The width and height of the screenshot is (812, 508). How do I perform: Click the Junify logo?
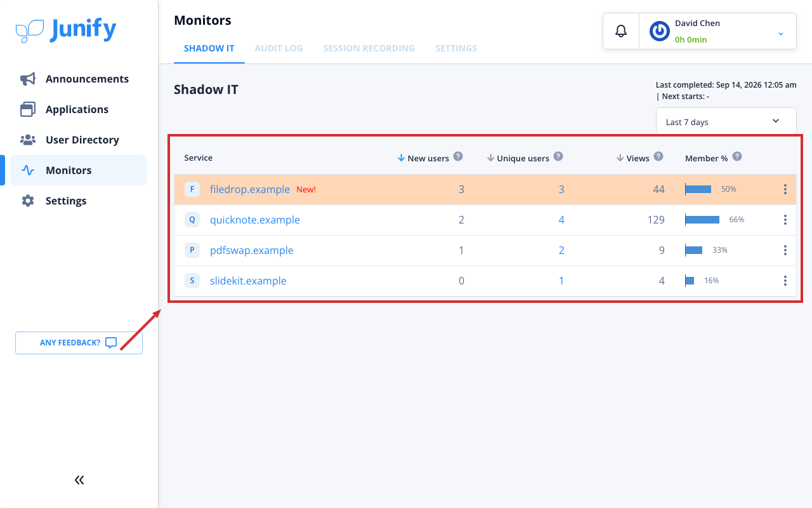point(66,30)
